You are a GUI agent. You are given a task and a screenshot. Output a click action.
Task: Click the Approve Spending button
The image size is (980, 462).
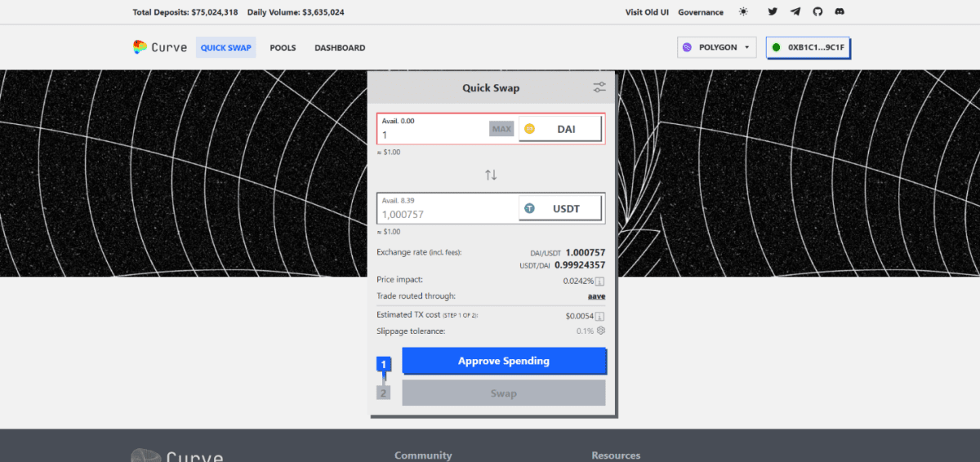point(504,361)
